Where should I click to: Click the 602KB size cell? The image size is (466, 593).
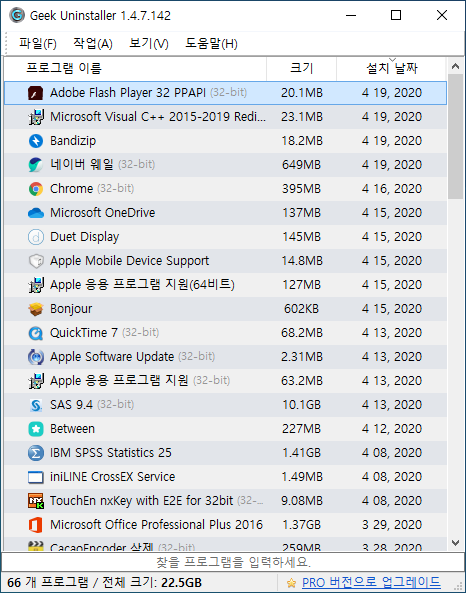[301, 309]
